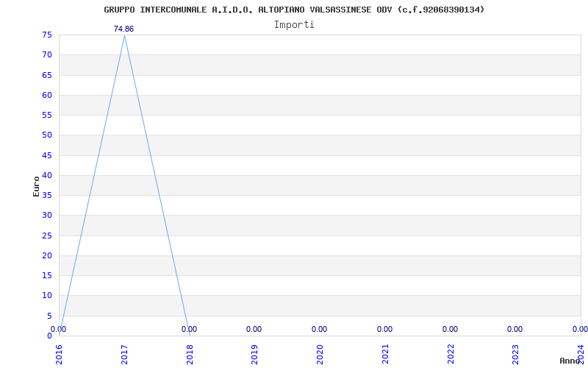This screenshot has width=588, height=368.
Task: Click the 55 tick on Euro axis
Action: (47, 116)
